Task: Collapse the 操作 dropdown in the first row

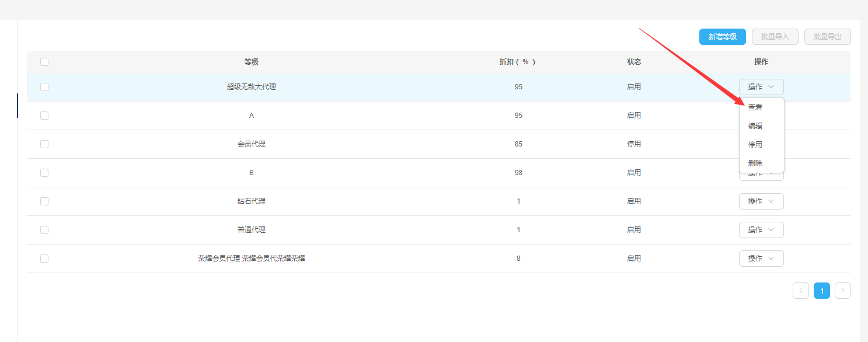Action: click(x=761, y=87)
